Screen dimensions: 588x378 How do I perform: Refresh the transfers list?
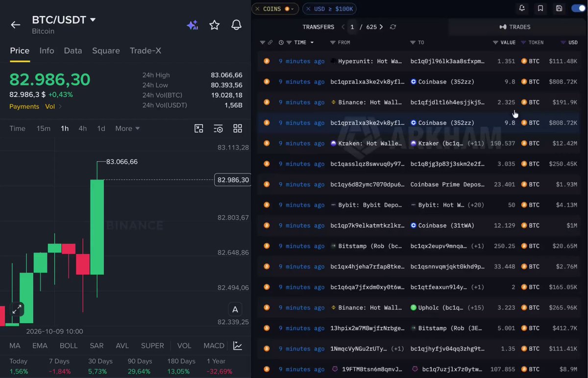click(x=393, y=27)
